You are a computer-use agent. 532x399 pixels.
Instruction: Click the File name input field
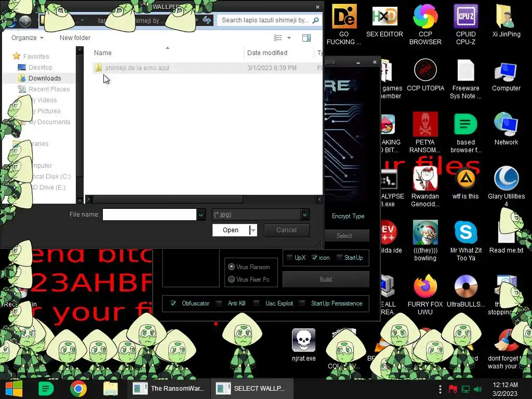(x=150, y=215)
